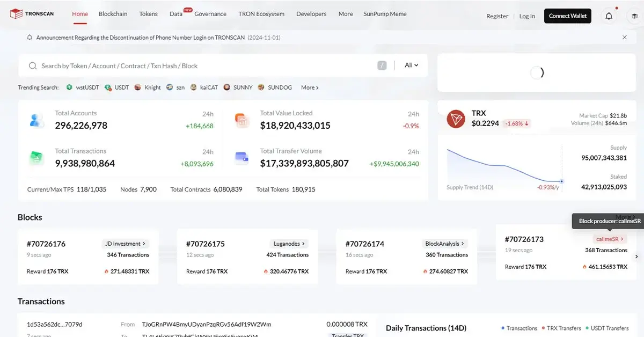Click the Knight token icon
This screenshot has height=337, width=644.
pos(138,87)
